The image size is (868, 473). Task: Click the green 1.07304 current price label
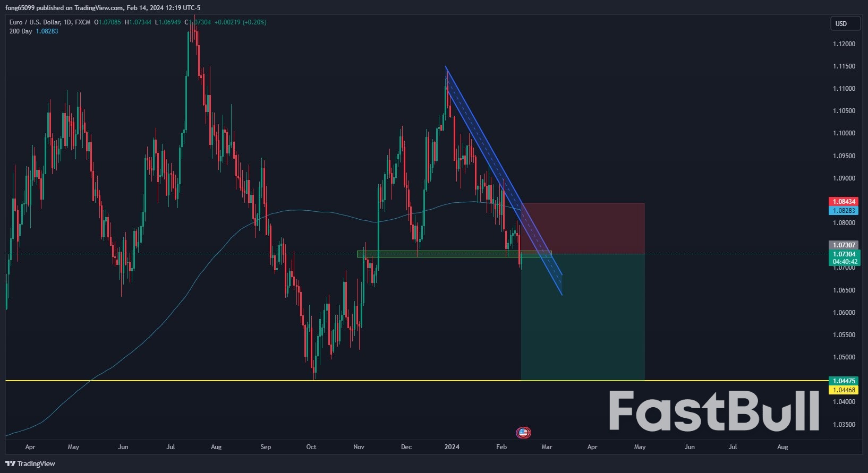[x=844, y=254]
